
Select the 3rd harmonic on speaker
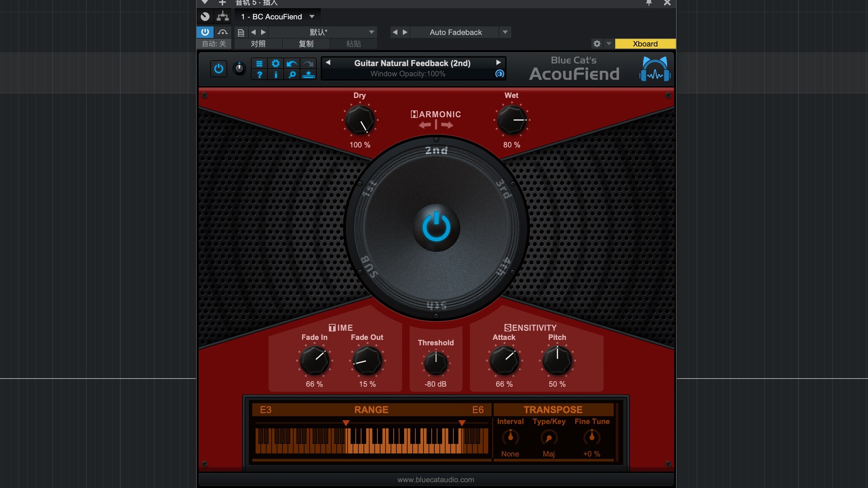[x=503, y=189]
